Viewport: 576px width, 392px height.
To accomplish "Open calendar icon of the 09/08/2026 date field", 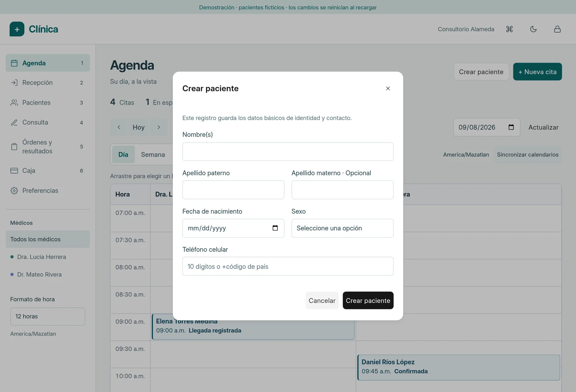I will point(511,127).
